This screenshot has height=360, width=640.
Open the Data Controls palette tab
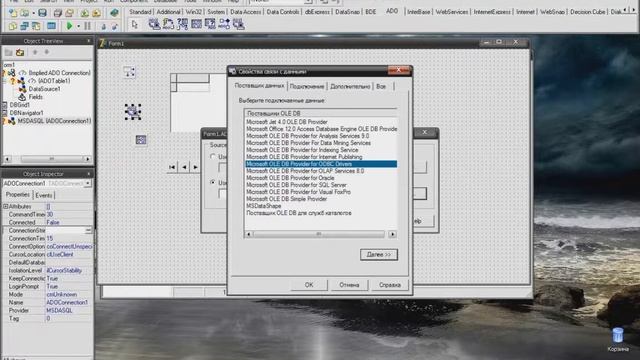pyautogui.click(x=283, y=12)
